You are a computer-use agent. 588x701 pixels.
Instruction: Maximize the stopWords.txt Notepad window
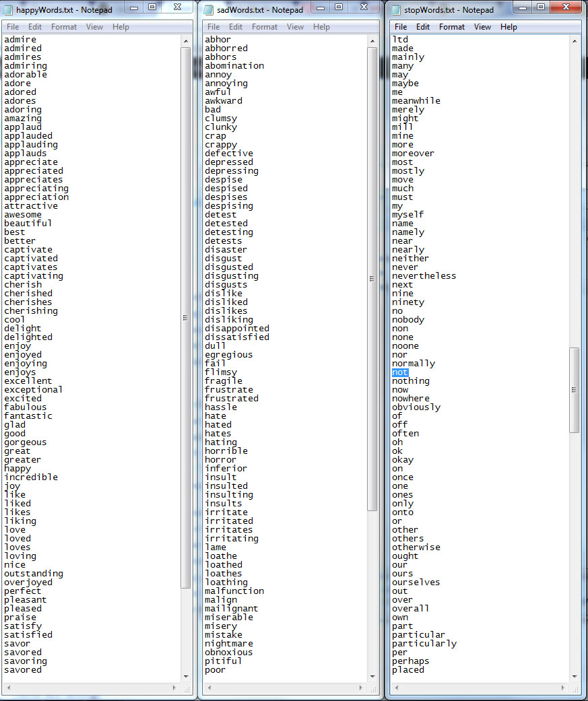[541, 7]
